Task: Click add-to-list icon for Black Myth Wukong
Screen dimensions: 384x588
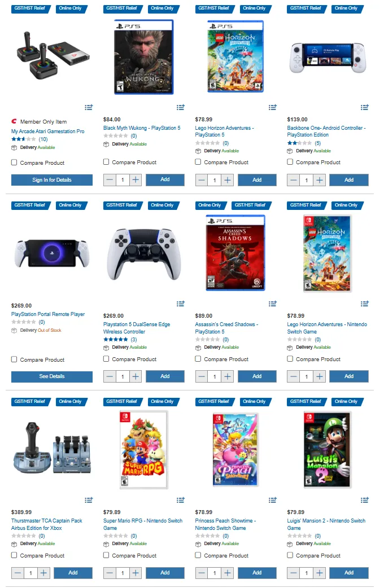Action: [x=181, y=107]
